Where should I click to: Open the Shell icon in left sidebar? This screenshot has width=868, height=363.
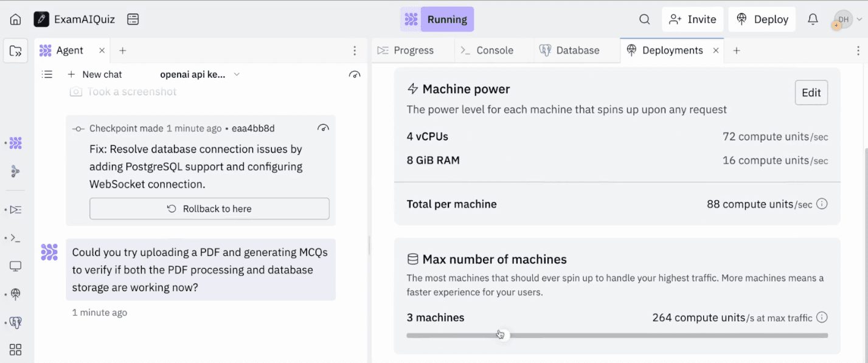tap(16, 238)
